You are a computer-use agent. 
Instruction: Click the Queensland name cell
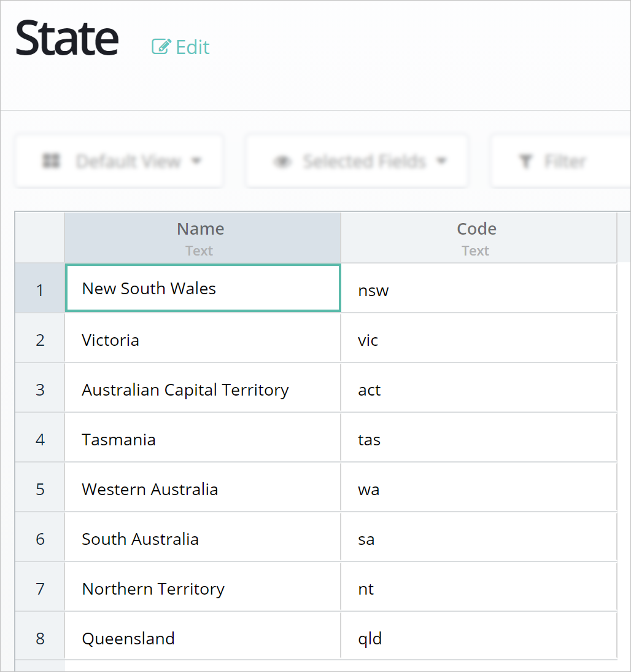pyautogui.click(x=202, y=639)
